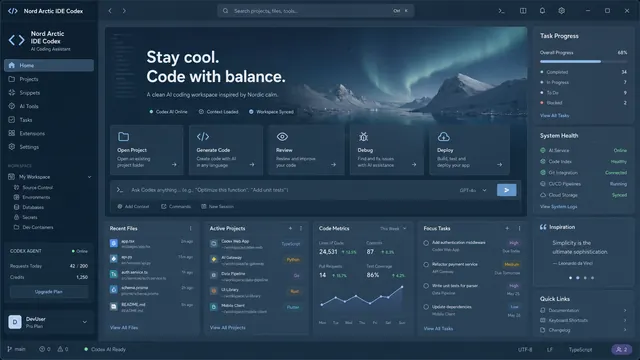Open the GPT model dropdown
The height and width of the screenshot is (360, 640).
point(473,190)
